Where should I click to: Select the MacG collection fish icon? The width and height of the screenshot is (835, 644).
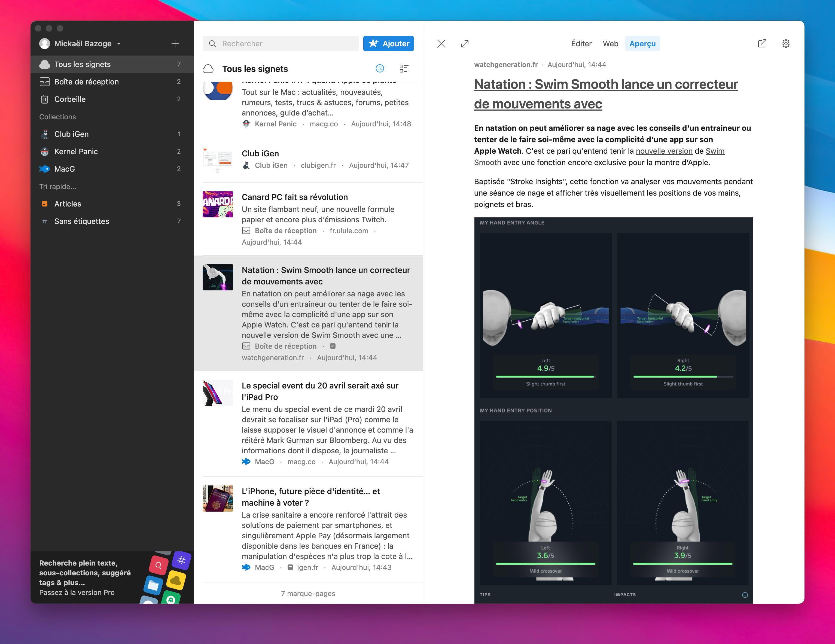pyautogui.click(x=45, y=169)
